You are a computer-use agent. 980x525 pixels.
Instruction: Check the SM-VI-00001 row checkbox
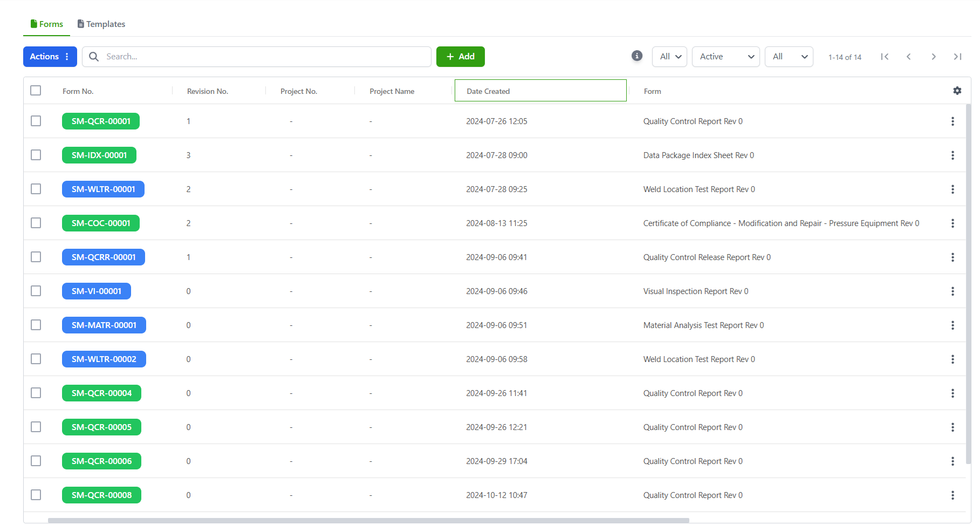click(36, 291)
